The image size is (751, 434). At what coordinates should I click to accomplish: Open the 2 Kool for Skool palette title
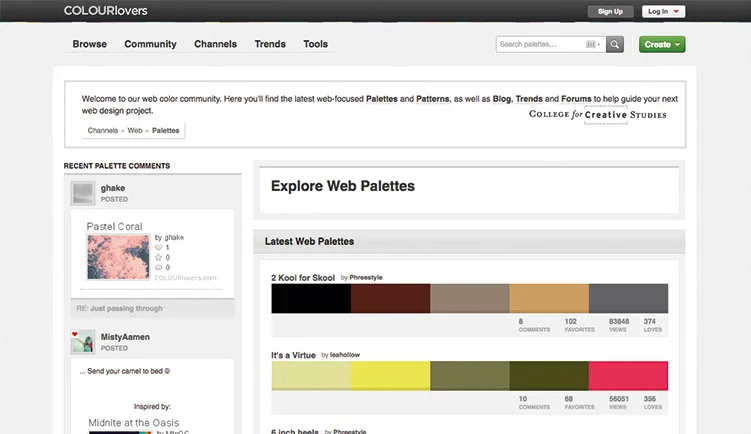pyautogui.click(x=303, y=278)
